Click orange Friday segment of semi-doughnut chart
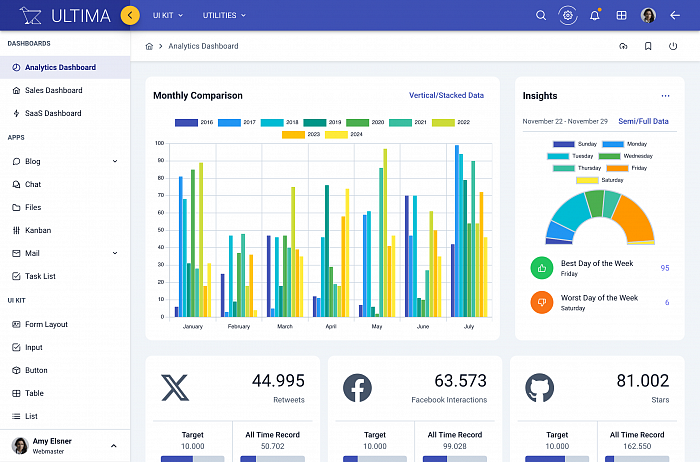700x462 pixels. pyautogui.click(x=636, y=219)
